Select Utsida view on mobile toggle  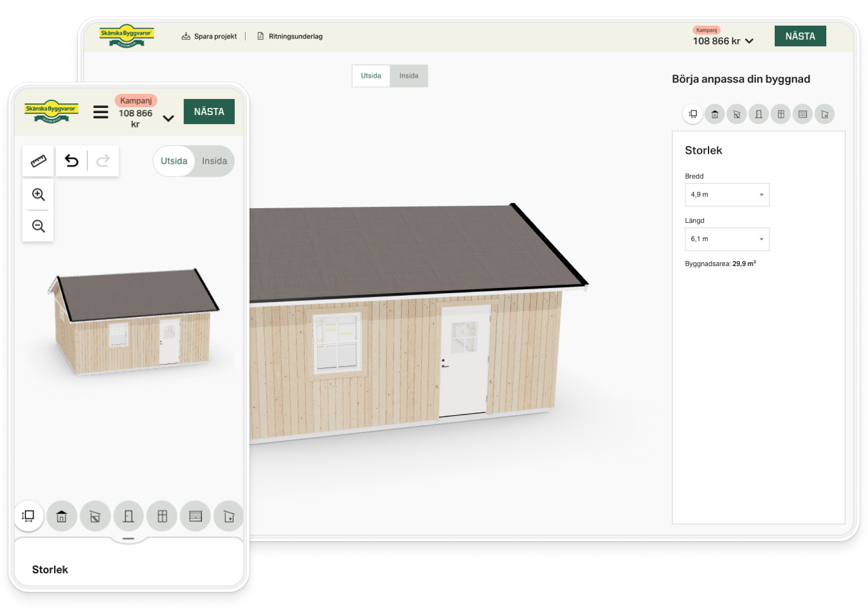[x=174, y=161]
